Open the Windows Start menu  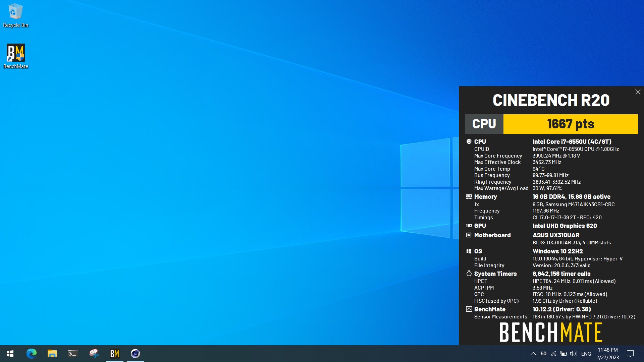tap(10, 354)
